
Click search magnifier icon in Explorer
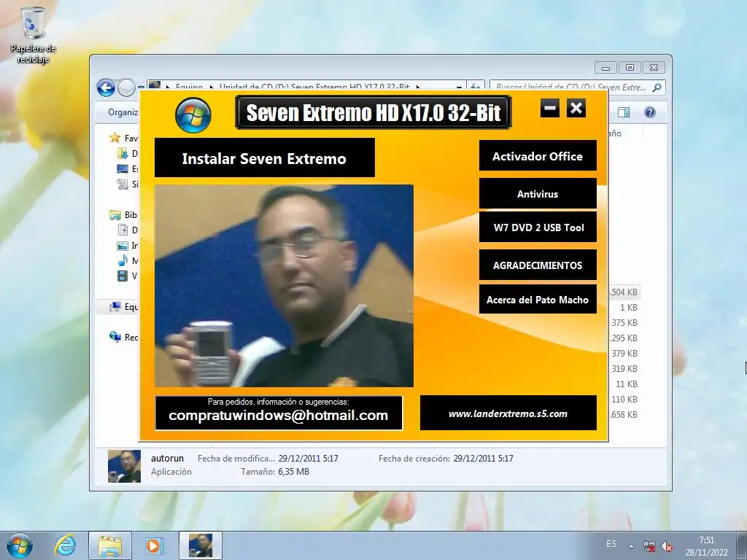(657, 87)
